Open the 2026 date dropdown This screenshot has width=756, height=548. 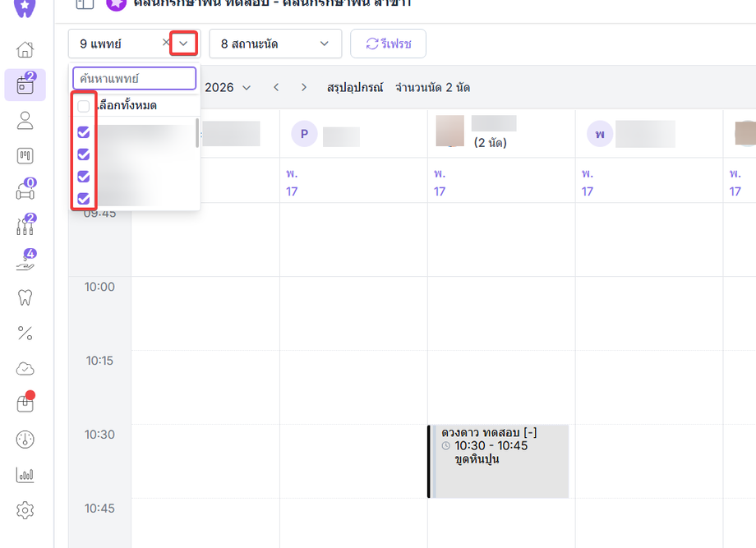(228, 87)
